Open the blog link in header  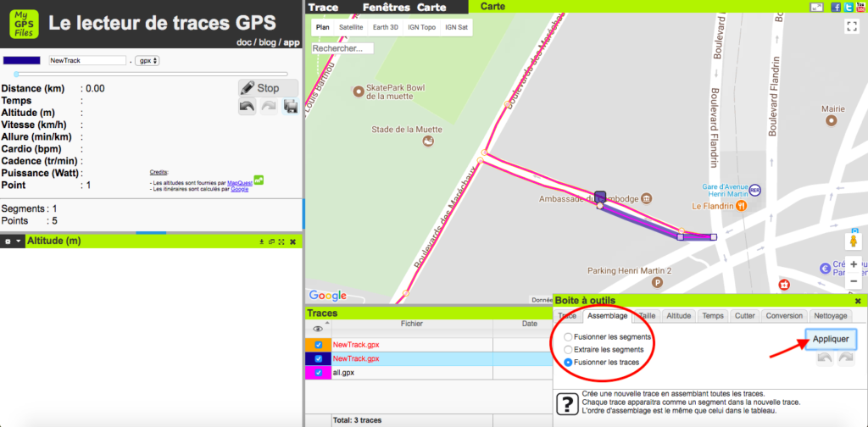267,42
